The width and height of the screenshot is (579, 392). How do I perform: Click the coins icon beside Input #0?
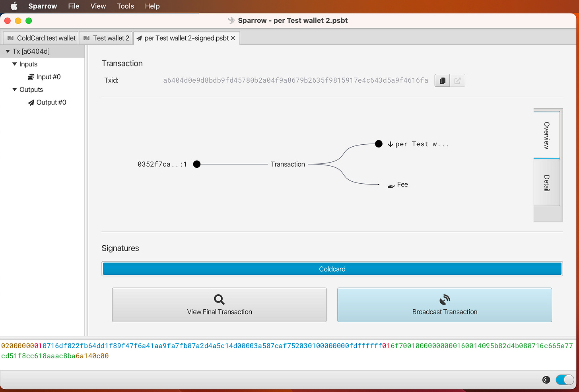pyautogui.click(x=31, y=77)
